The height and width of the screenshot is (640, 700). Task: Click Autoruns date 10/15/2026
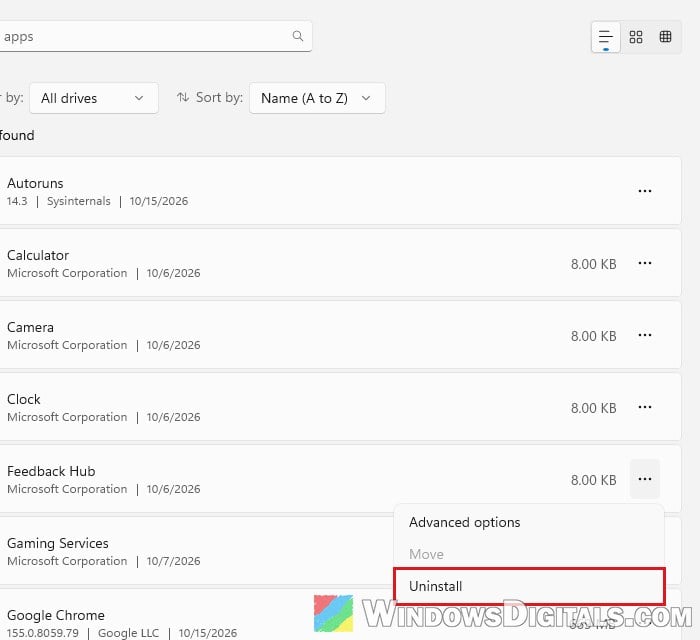tap(158, 201)
